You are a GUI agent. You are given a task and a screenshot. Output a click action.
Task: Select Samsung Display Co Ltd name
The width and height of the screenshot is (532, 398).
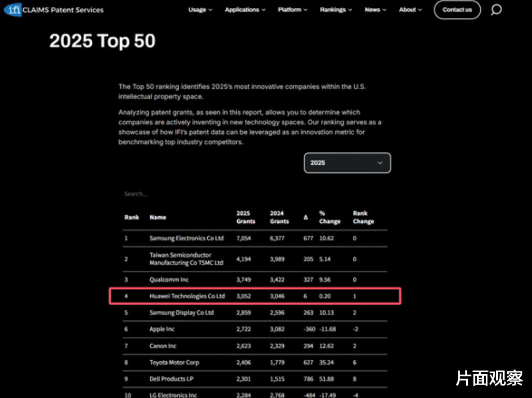181,312
